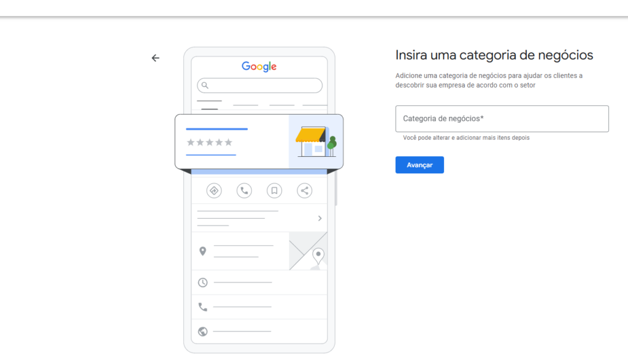Tap the circled bookmark save icon
The width and height of the screenshot is (628, 364).
(274, 191)
